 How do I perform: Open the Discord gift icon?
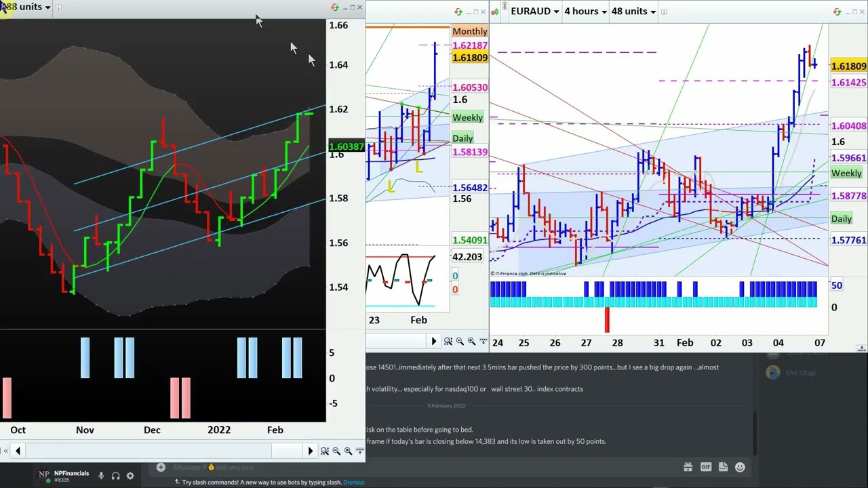tap(688, 467)
